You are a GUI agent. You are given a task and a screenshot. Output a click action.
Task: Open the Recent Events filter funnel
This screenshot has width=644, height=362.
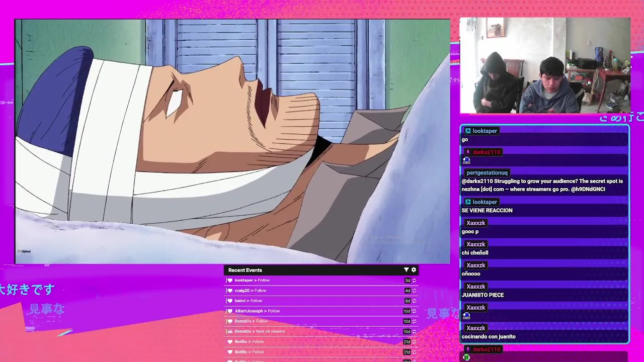coord(406,270)
